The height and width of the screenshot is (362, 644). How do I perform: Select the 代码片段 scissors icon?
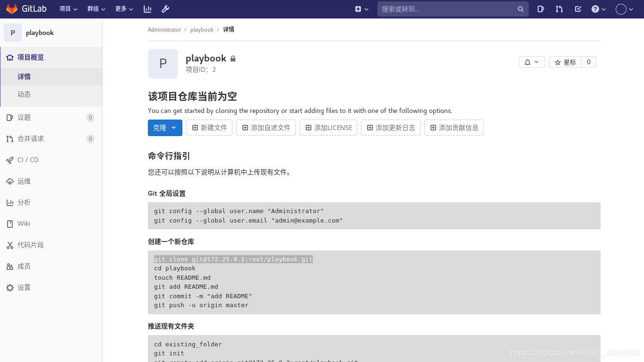[x=10, y=245]
